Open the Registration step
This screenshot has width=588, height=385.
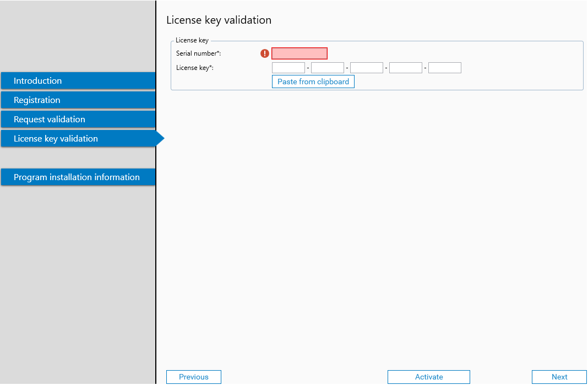click(77, 100)
